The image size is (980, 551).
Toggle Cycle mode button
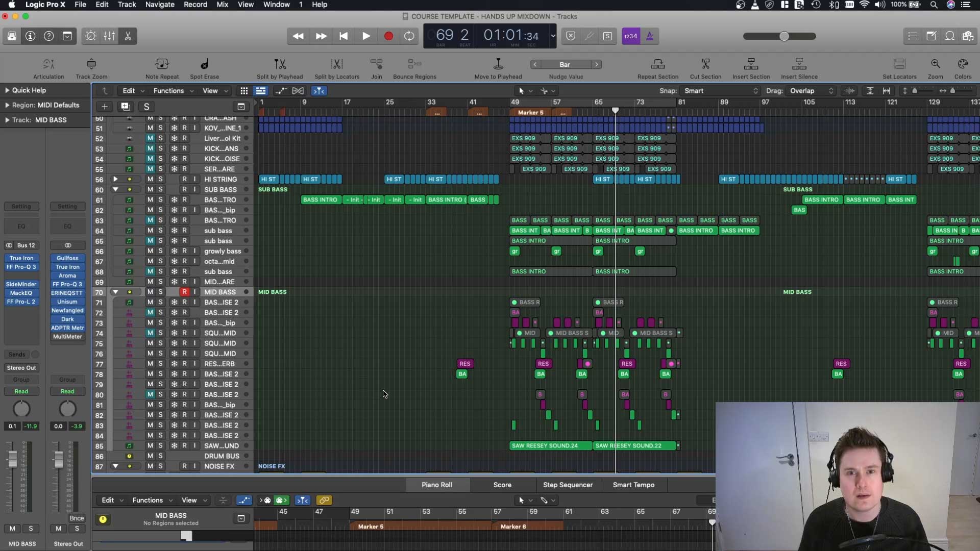tap(409, 36)
